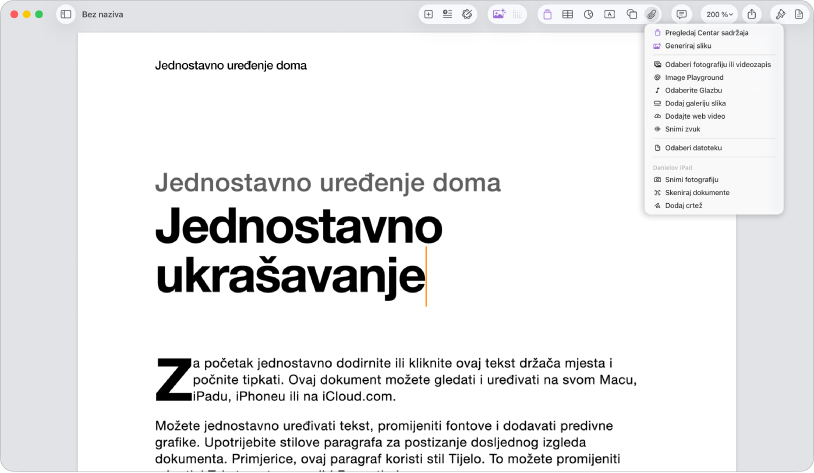Select Skeniraj dokumente menu item
This screenshot has height=473, width=814.
(x=714, y=193)
